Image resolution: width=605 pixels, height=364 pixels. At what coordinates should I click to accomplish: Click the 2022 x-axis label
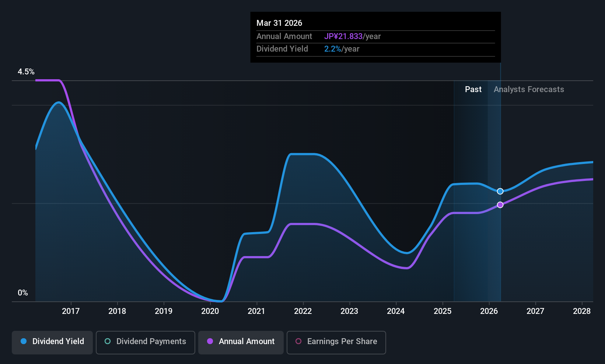point(303,311)
